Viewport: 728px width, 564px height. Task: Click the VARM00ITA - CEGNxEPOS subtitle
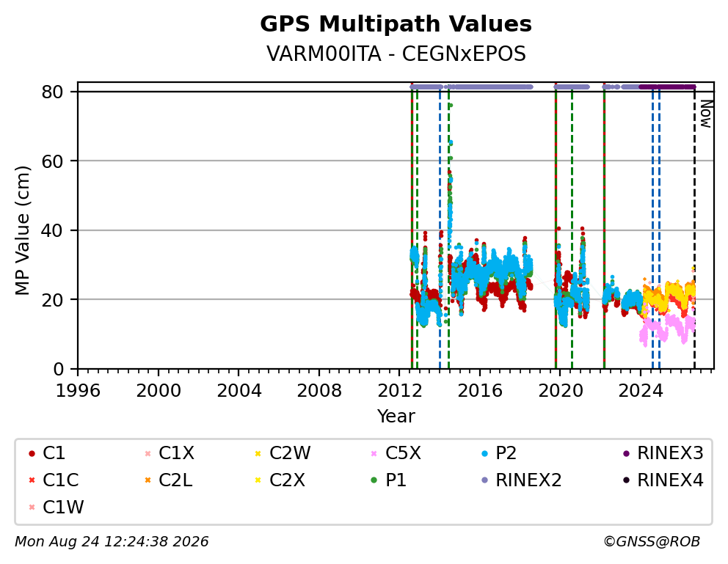click(x=396, y=54)
